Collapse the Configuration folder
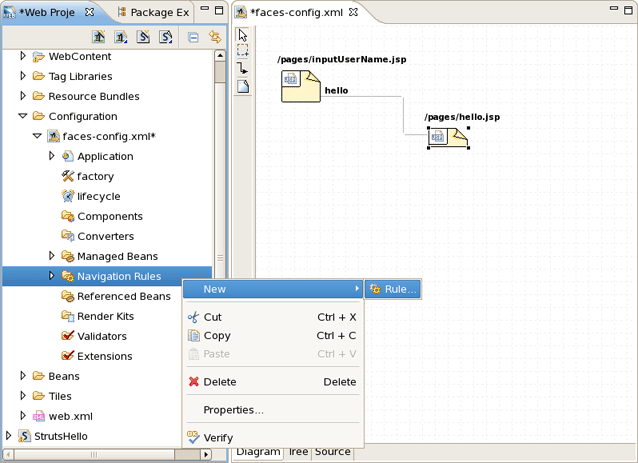 coord(22,116)
